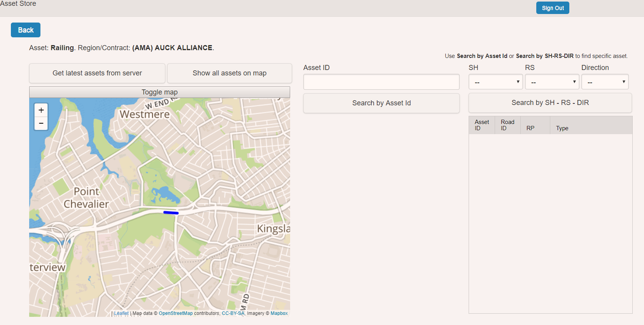Expand the RS dropdown
Screen dimensions: 644x325
tap(552, 82)
